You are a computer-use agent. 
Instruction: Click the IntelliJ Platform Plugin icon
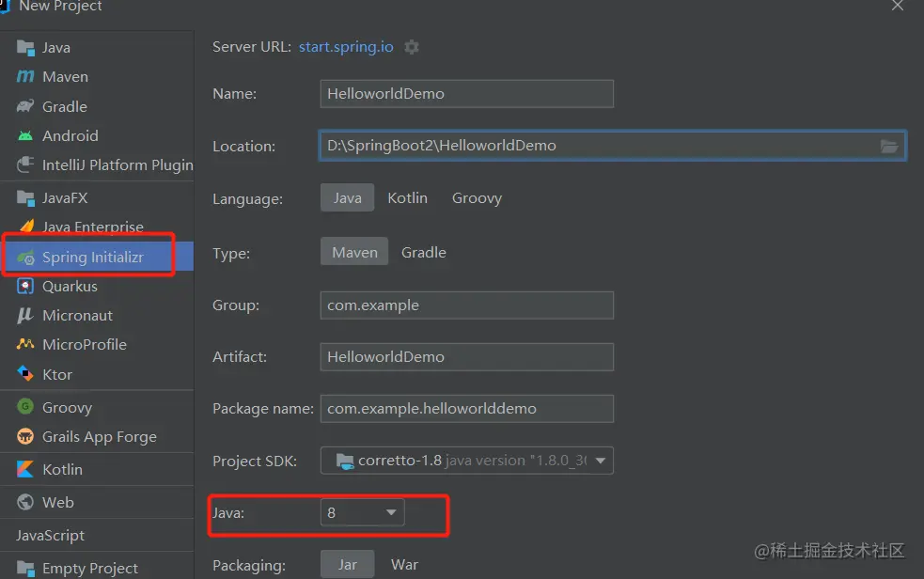[25, 164]
